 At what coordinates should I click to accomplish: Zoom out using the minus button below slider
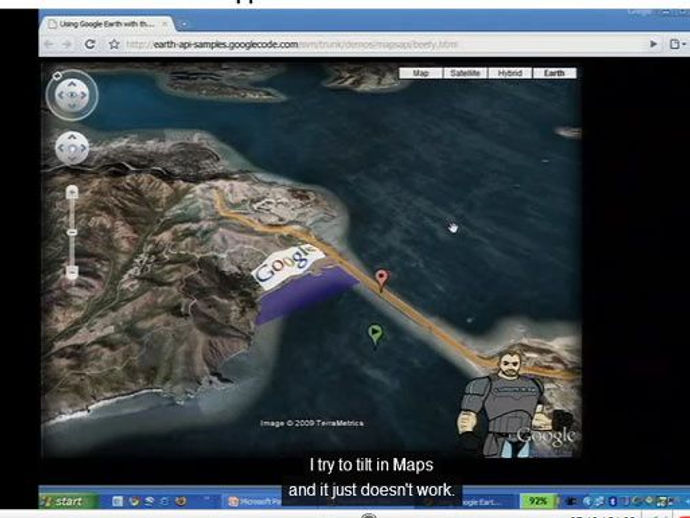(72, 272)
